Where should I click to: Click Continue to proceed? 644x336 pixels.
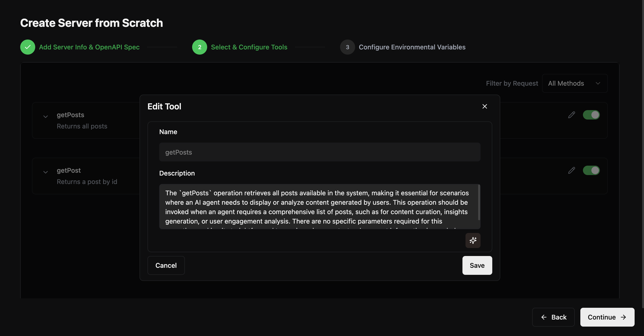click(x=607, y=317)
